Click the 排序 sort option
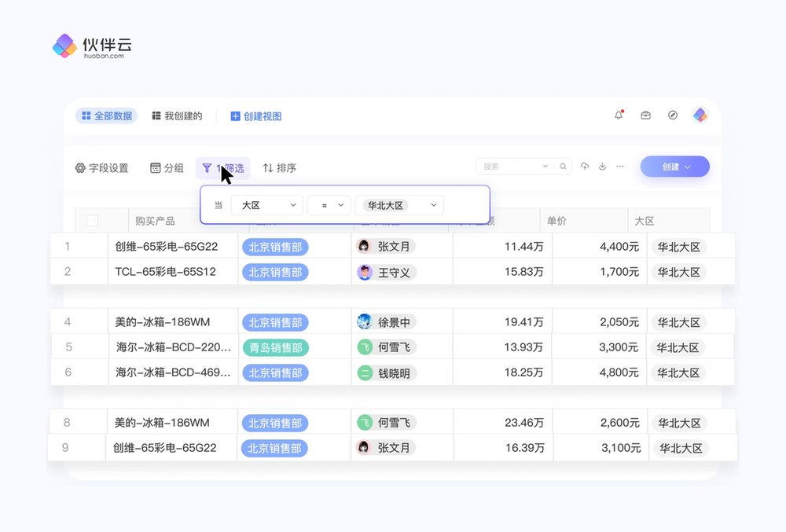Image resolution: width=786 pixels, height=532 pixels. coord(279,168)
